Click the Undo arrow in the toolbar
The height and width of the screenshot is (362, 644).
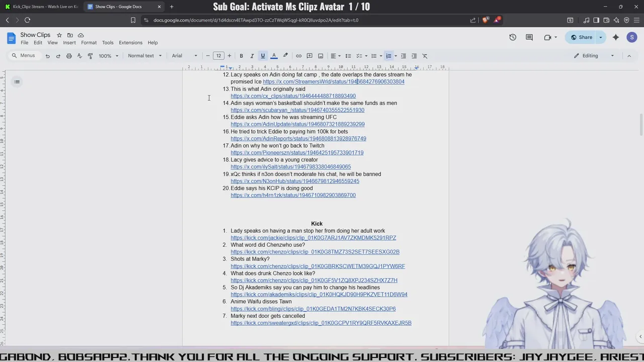point(47,56)
